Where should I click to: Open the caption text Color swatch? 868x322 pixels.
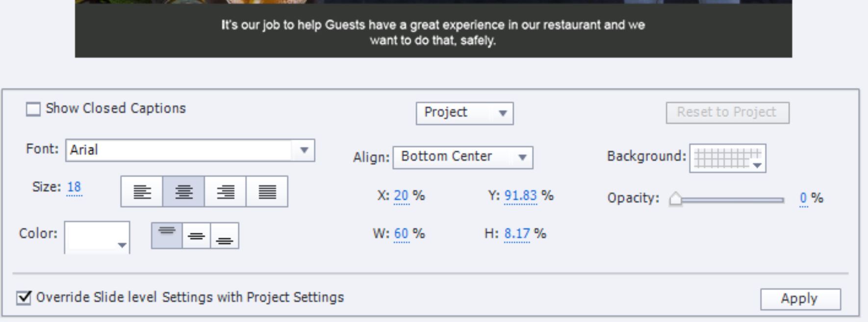[97, 237]
